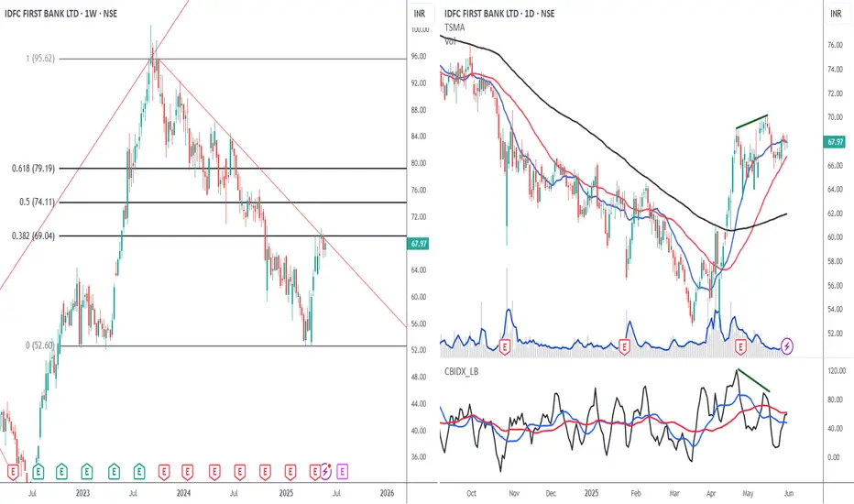Open the earnings marker near May on daily chart
Image resolution: width=854 pixels, height=504 pixels.
pos(740,347)
